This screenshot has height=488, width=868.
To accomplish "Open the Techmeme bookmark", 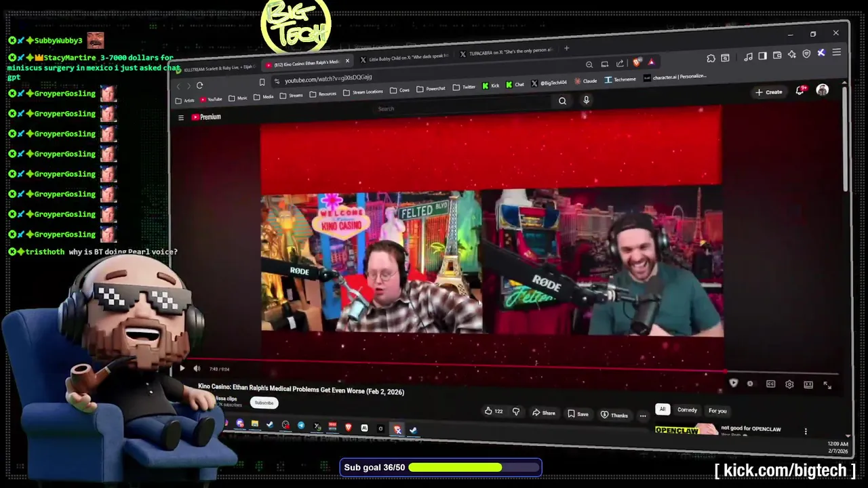I will coord(620,80).
